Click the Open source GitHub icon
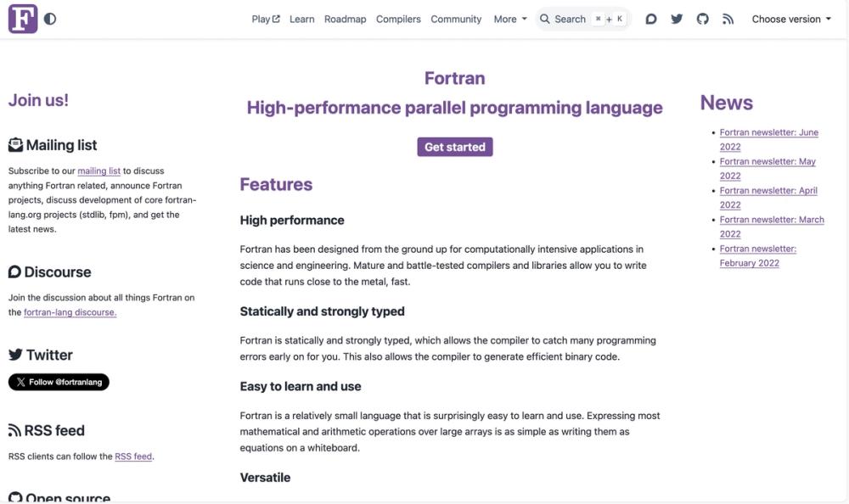This screenshot has width=849, height=504. 15,497
